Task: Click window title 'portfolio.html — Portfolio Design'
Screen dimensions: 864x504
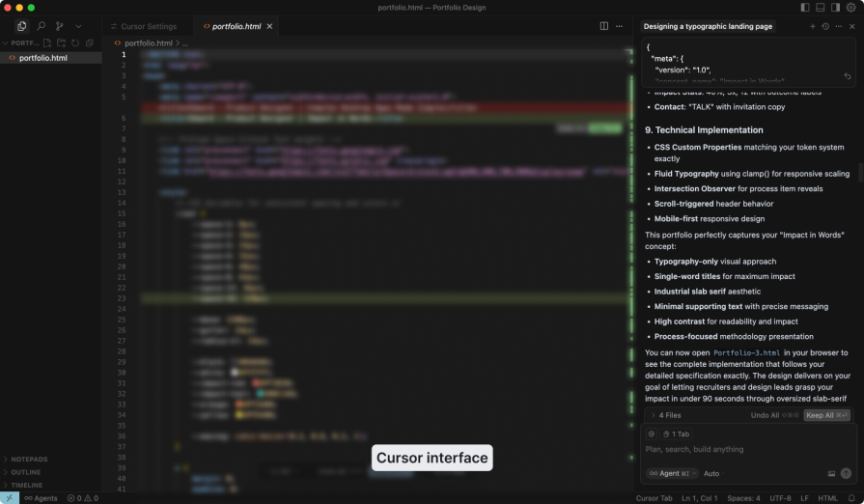Action: point(432,8)
